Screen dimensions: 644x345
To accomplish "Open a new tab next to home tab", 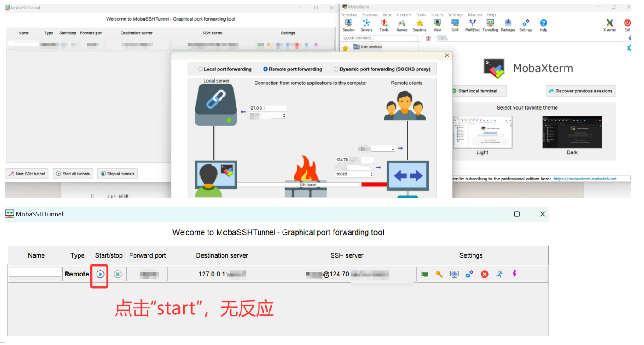I will [442, 38].
